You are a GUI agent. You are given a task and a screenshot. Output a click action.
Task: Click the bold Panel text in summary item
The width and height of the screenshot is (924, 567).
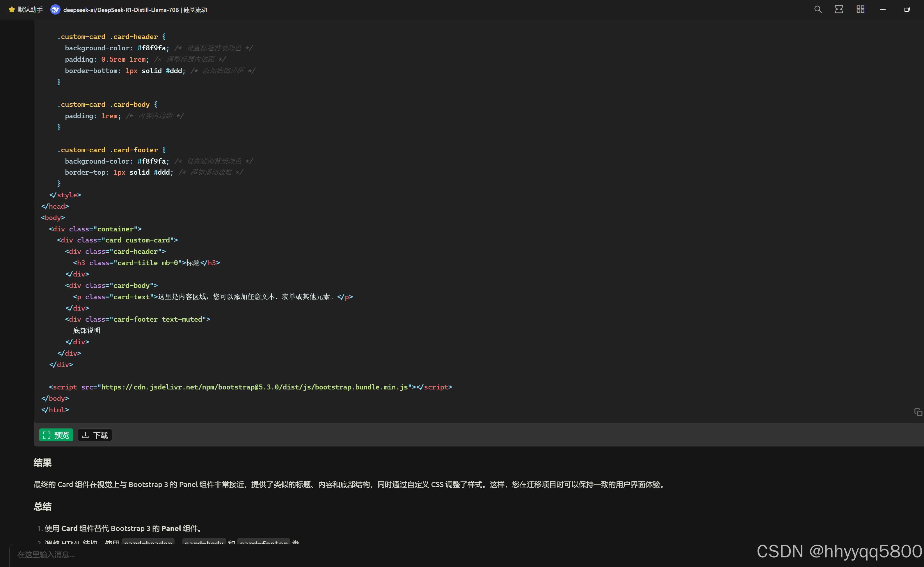[x=171, y=528]
